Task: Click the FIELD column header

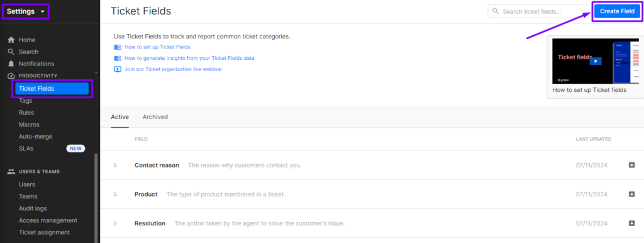Action: [x=141, y=139]
